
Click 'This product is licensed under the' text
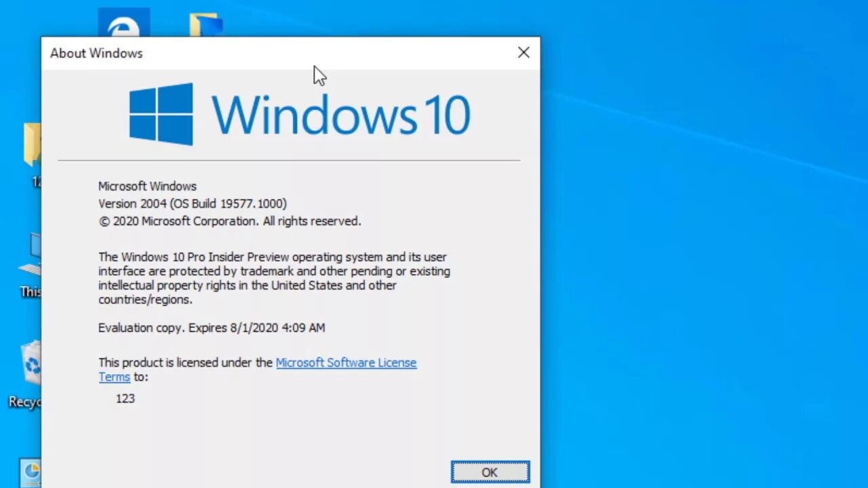tap(185, 363)
